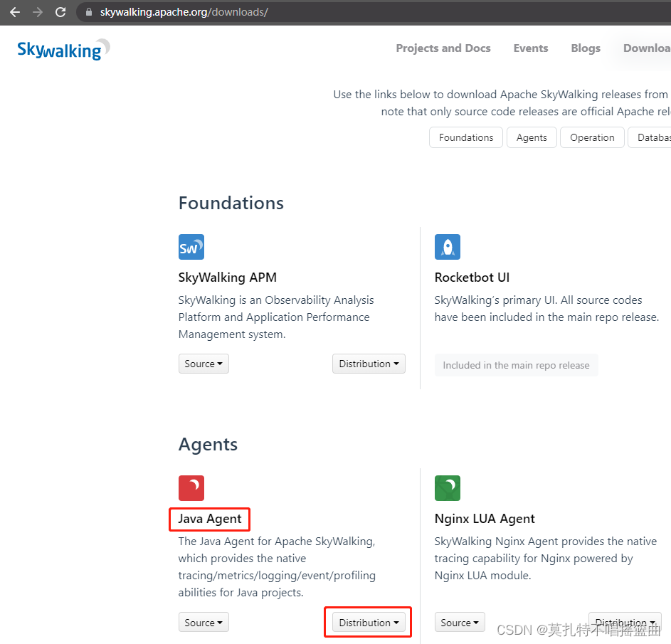This screenshot has height=644, width=671.
Task: Click the padlock site info icon
Action: (x=88, y=12)
